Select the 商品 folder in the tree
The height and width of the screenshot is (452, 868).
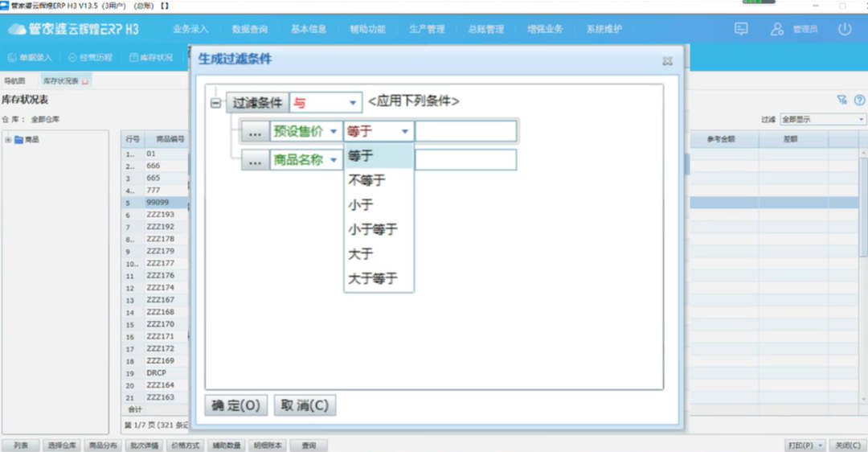point(27,140)
